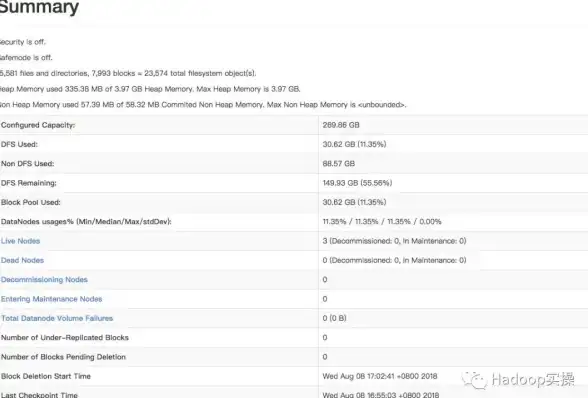Screen dimensions: 588x398
Task: Select the 269.86 GB capacity value
Action: click(341, 125)
